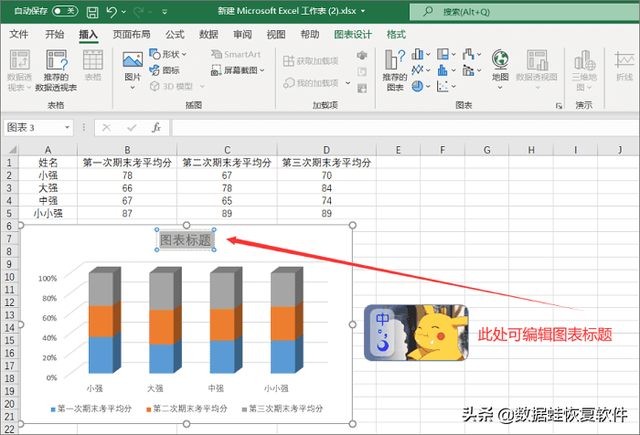Image resolution: width=640 pixels, height=435 pixels.
Task: Insert statistic histogram chart icon
Action: [x=443, y=70]
